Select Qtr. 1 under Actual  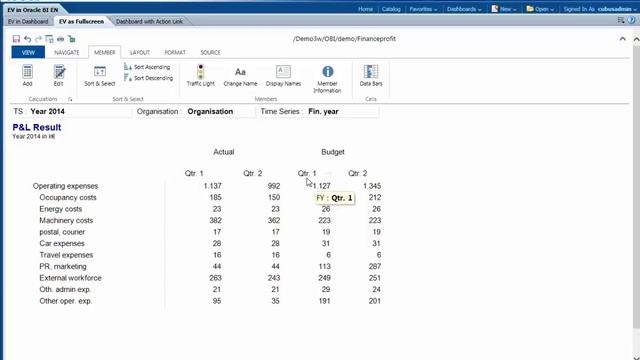[194, 173]
